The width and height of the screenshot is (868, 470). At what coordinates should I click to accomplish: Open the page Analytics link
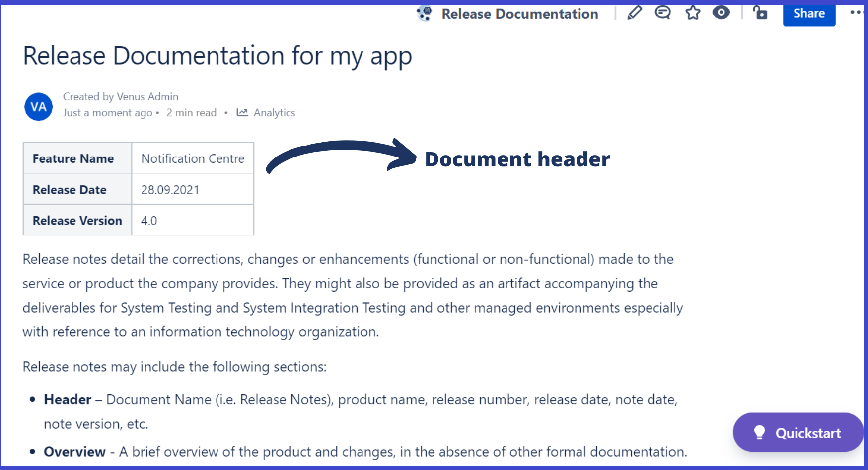[274, 113]
